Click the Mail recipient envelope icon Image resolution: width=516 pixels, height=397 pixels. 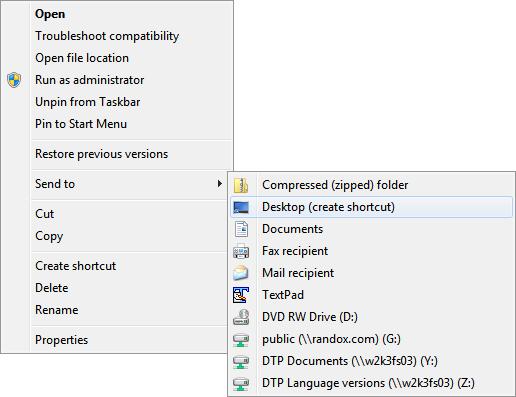(241, 273)
